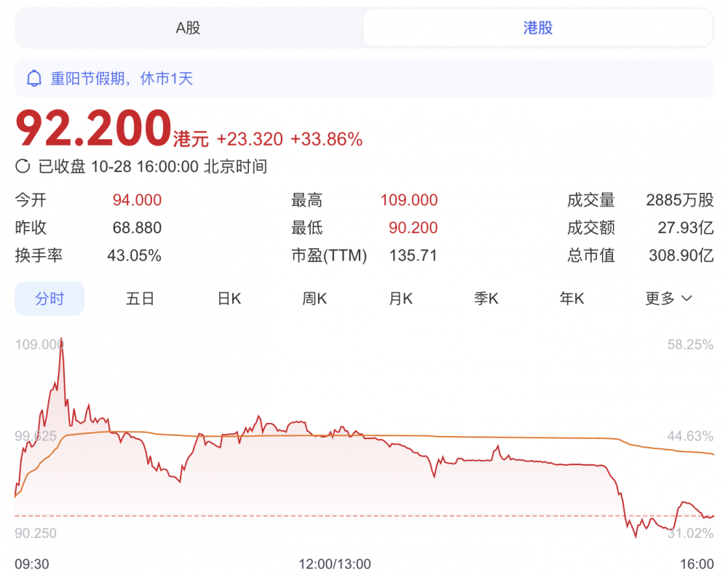
Task: Show the 日K candlestick chart
Action: [229, 298]
